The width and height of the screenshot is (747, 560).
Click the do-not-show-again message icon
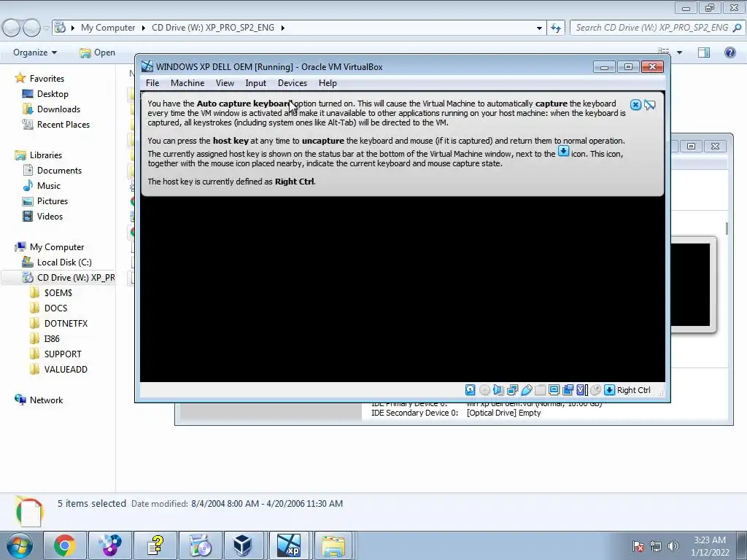point(650,105)
